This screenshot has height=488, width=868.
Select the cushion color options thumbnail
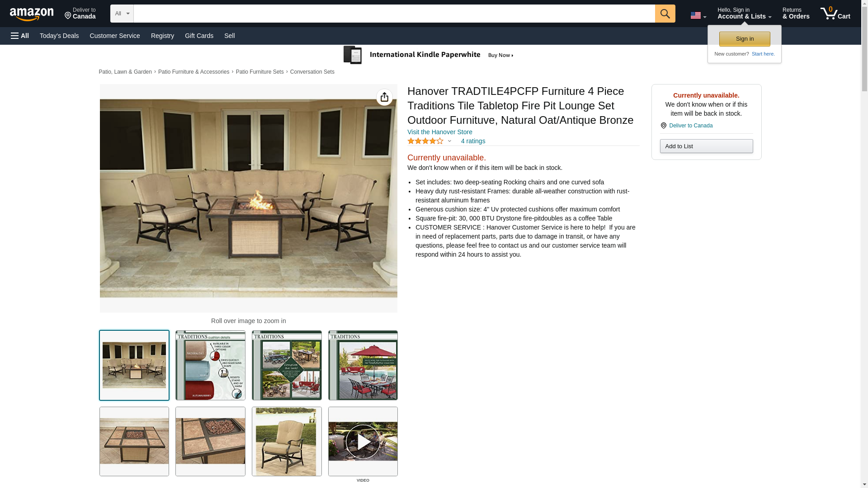click(x=210, y=365)
